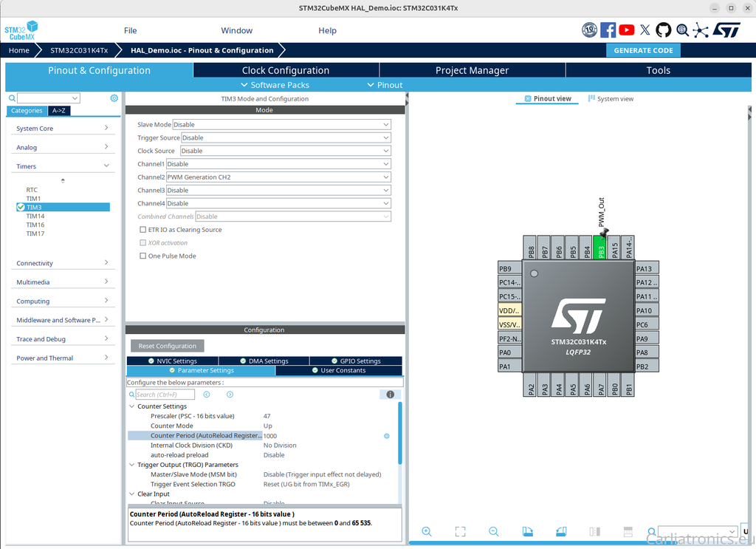Zoom in on the pinout view
Viewport: 756px width, 549px height.
pyautogui.click(x=427, y=531)
